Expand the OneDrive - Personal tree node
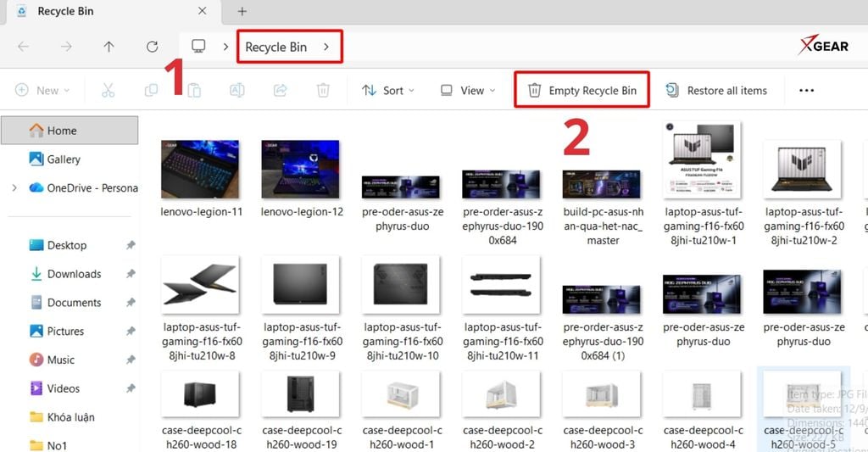Screen dimensions: 868x452 pos(14,187)
